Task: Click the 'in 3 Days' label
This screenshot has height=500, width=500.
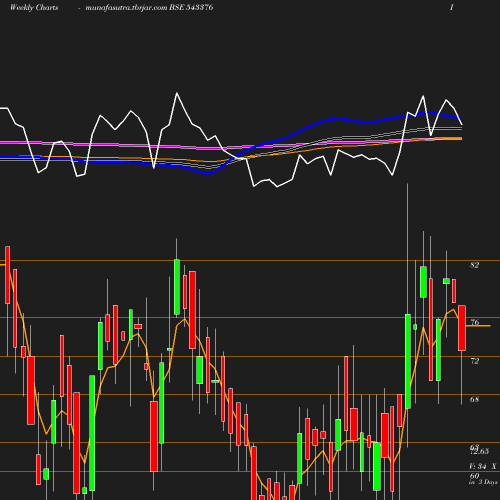Action: 483,482
